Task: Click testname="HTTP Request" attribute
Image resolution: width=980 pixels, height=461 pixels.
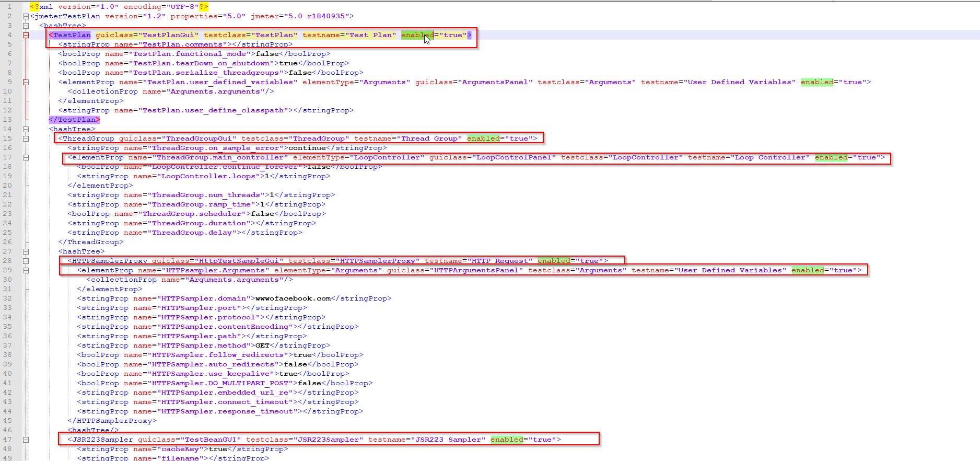Action: point(479,261)
